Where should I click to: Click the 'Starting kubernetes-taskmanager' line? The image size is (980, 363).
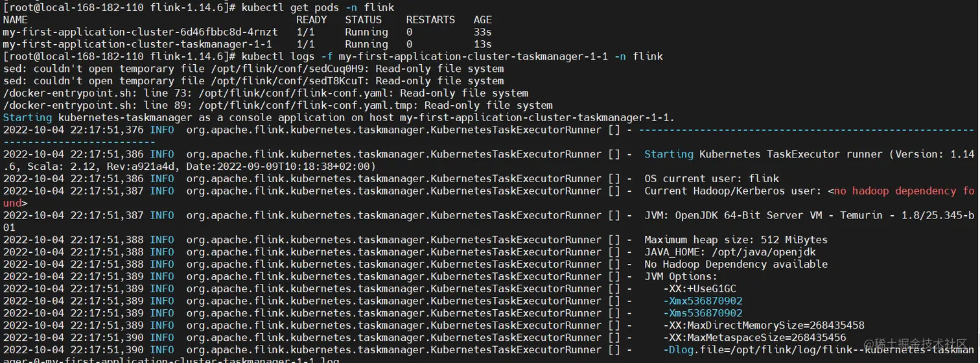(339, 117)
